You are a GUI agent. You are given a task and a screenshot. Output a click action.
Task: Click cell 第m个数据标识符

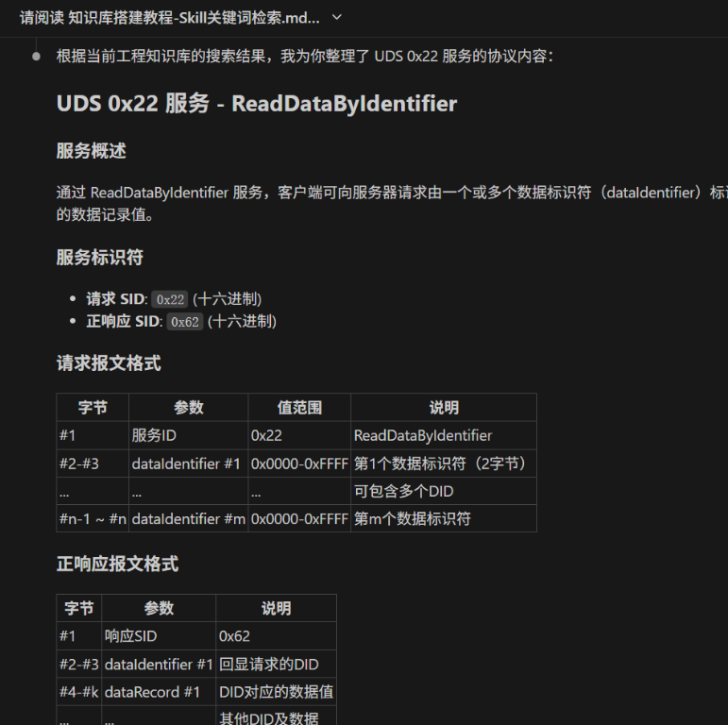[x=444, y=518]
